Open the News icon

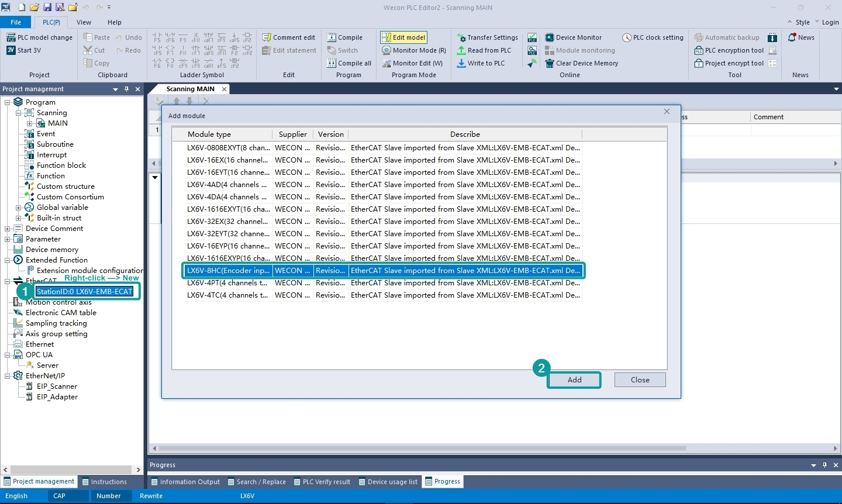coord(792,37)
